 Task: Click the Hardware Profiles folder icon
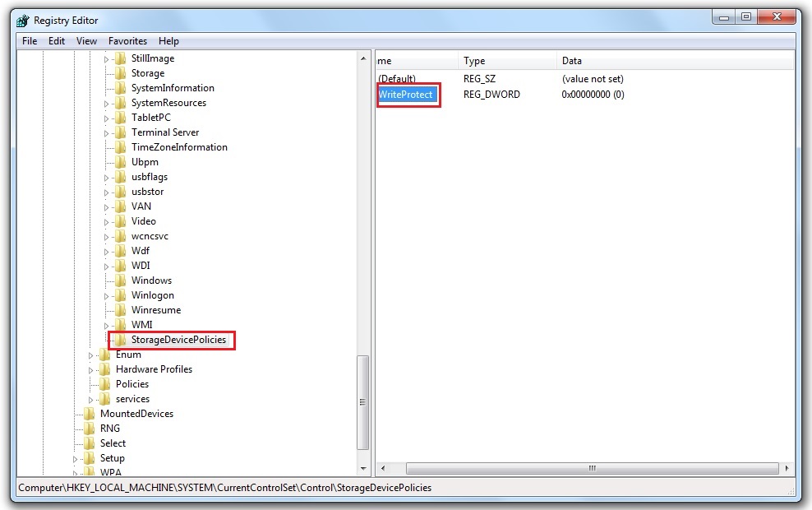point(104,369)
